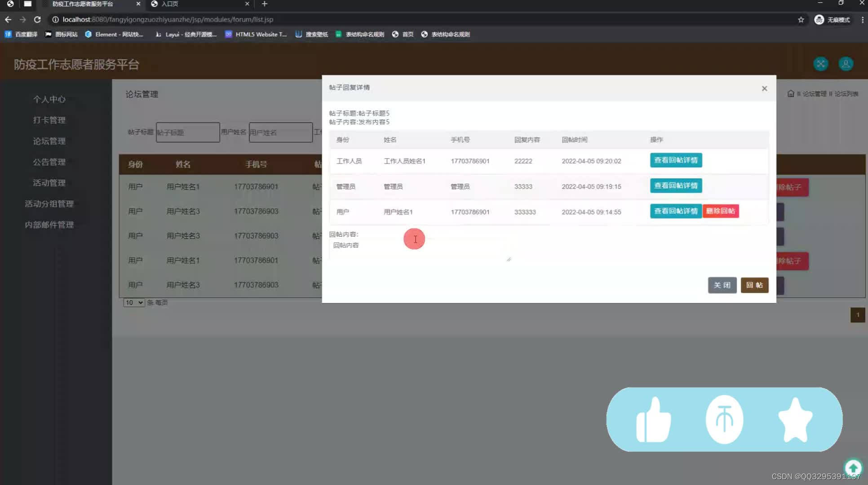Click the site info icon in address bar
Screen dimensions: 868x485
coord(55,19)
